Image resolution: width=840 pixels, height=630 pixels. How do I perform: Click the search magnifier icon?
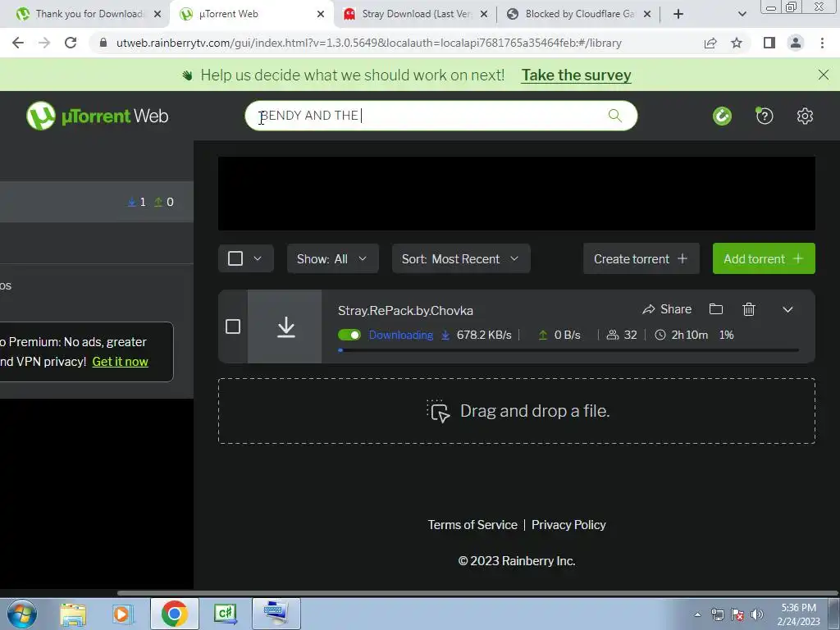[x=615, y=116]
